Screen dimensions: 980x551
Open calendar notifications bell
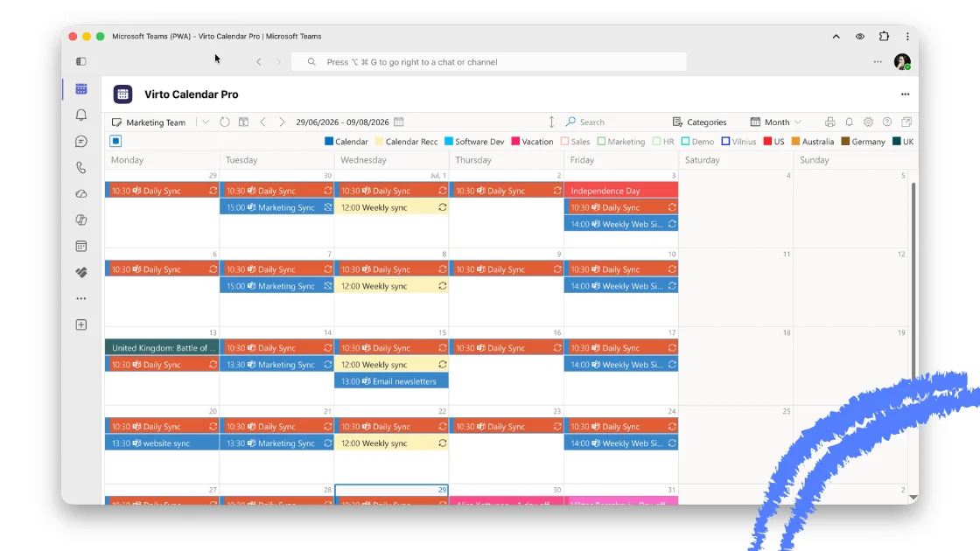pos(849,122)
